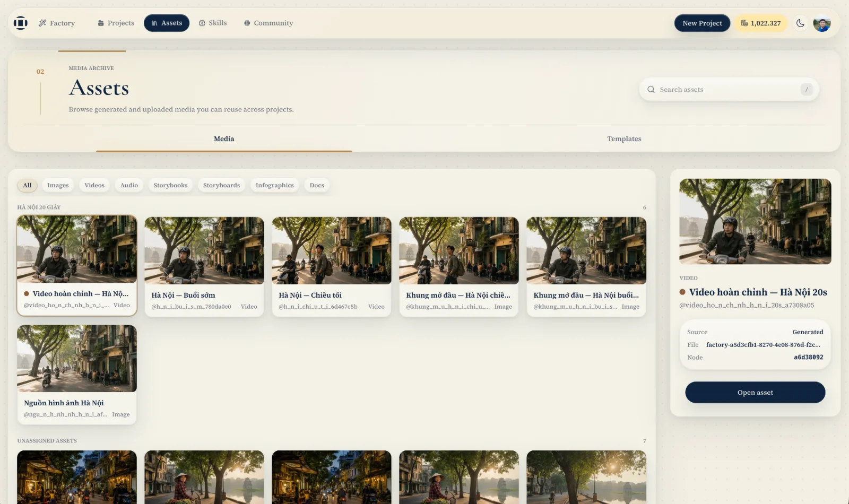The image size is (849, 504).
Task: Click the Video hoàn chỉnh — Hà Nội 20s title
Action: (758, 292)
